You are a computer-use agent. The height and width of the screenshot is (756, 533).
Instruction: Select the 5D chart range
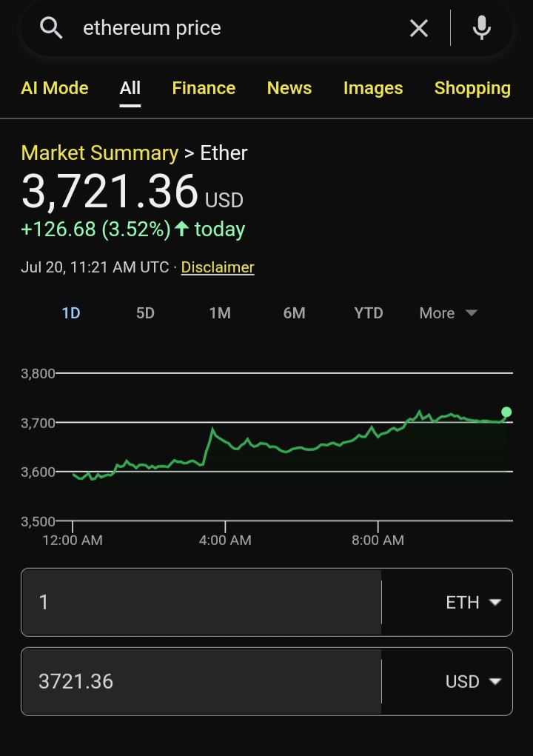[x=145, y=313]
